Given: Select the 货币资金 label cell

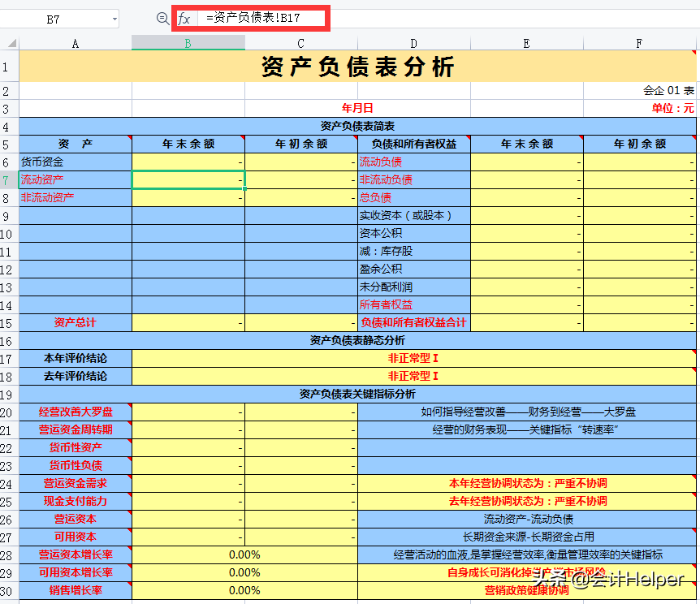Looking at the screenshot, I should [75, 162].
